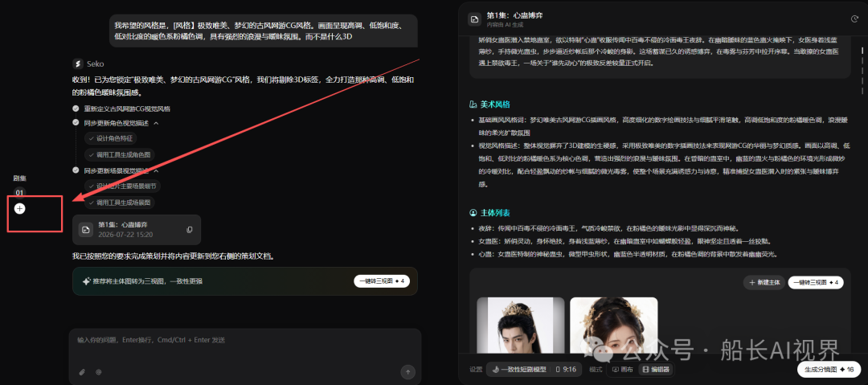The image size is (868, 385).
Task: Click the 女蛊医 subject description line
Action: tap(624, 241)
